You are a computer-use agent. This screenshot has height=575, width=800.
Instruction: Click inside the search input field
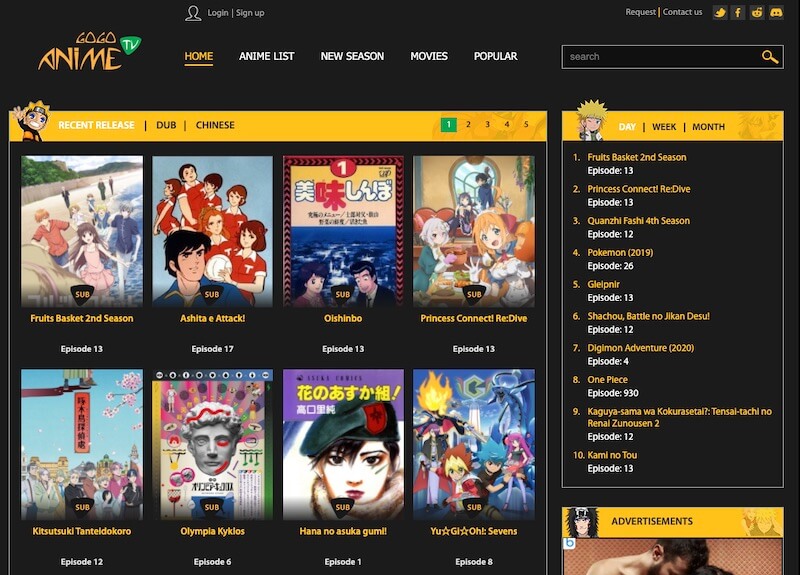click(x=661, y=57)
